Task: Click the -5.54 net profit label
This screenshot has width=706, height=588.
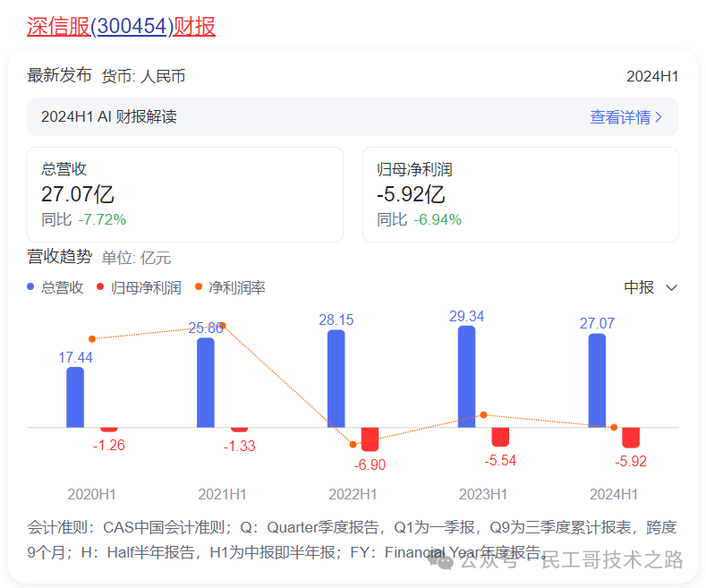Action: [x=500, y=461]
